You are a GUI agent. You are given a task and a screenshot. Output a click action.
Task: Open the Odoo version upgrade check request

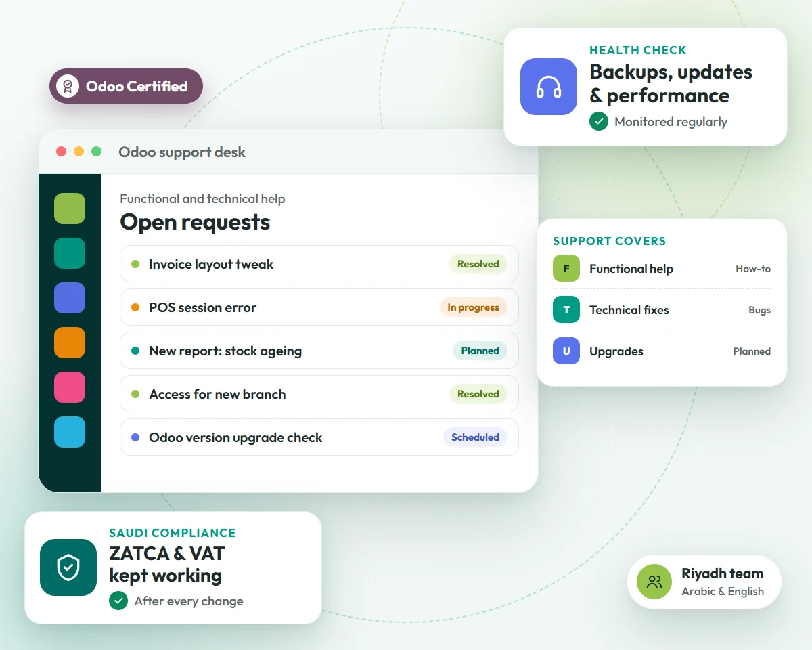pos(319,437)
